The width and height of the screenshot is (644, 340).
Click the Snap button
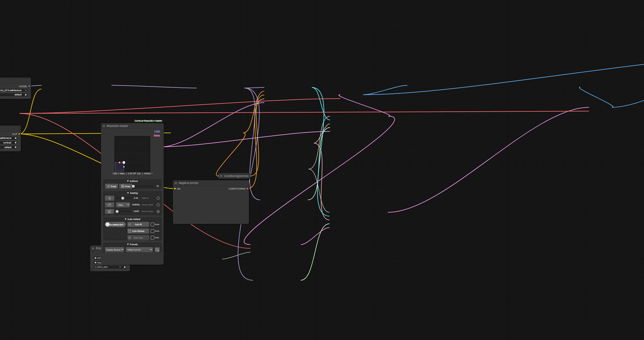click(x=126, y=186)
